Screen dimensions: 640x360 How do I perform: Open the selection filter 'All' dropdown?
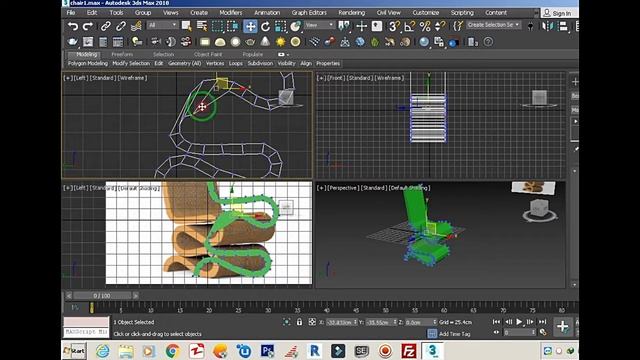(x=162, y=25)
